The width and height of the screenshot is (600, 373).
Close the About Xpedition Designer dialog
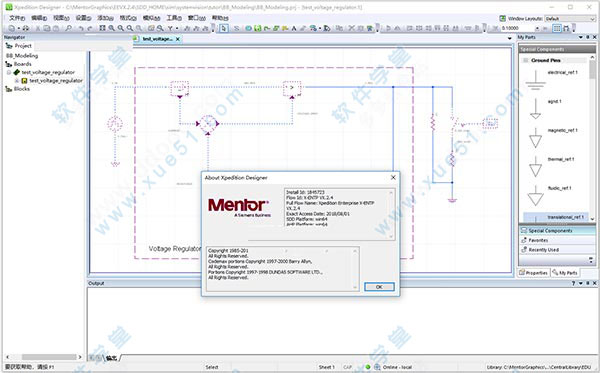coord(393,178)
